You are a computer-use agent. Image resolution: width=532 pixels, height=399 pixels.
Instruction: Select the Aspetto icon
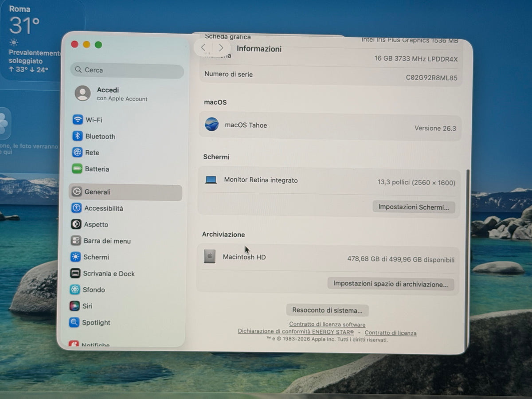pos(76,224)
